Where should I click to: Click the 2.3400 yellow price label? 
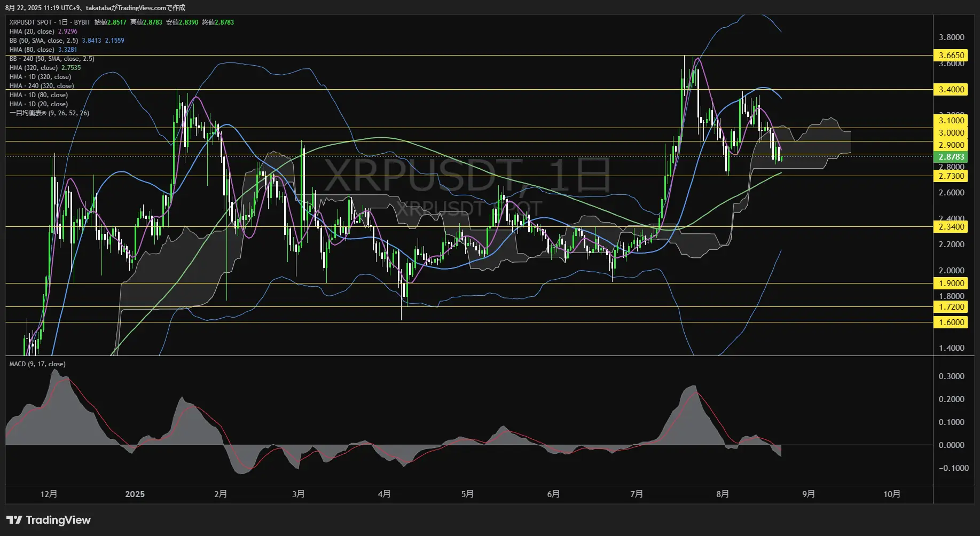point(951,226)
